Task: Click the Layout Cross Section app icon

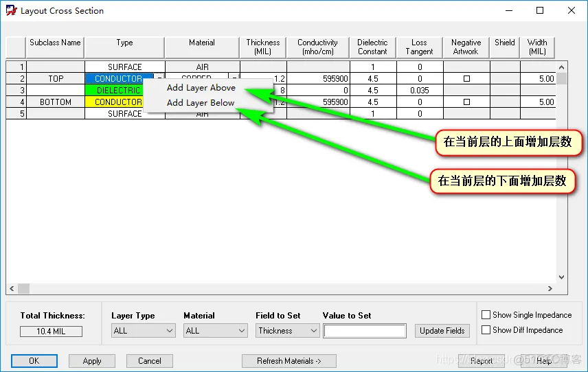Action: 12,10
